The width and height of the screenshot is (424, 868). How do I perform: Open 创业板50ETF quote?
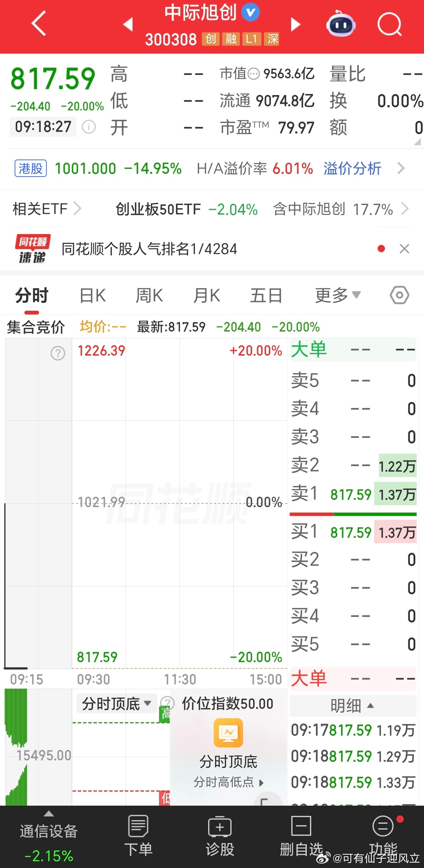(187, 209)
